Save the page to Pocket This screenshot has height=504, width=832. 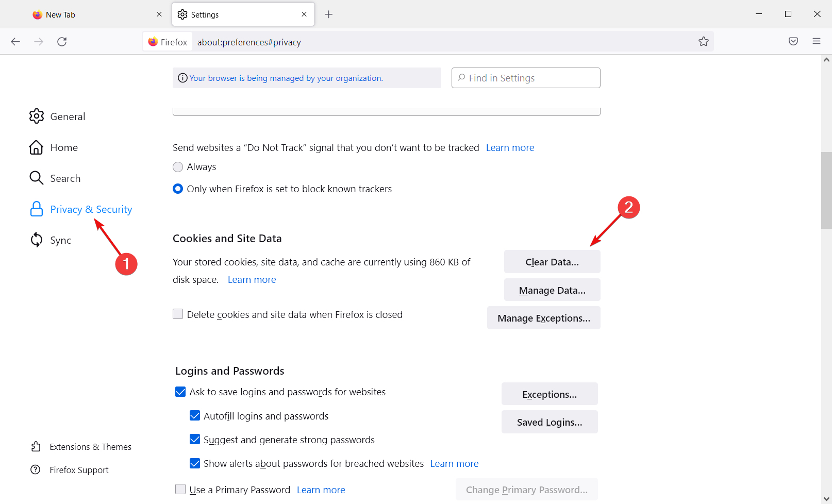point(793,41)
